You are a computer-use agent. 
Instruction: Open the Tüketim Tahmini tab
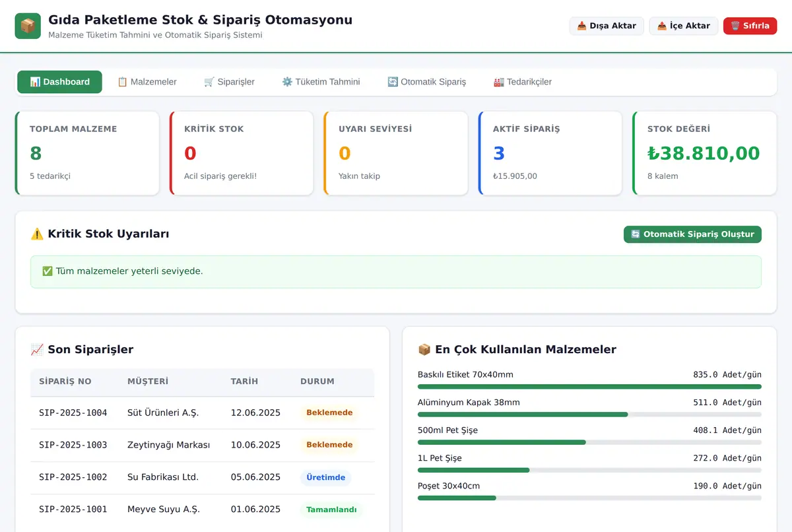click(321, 82)
